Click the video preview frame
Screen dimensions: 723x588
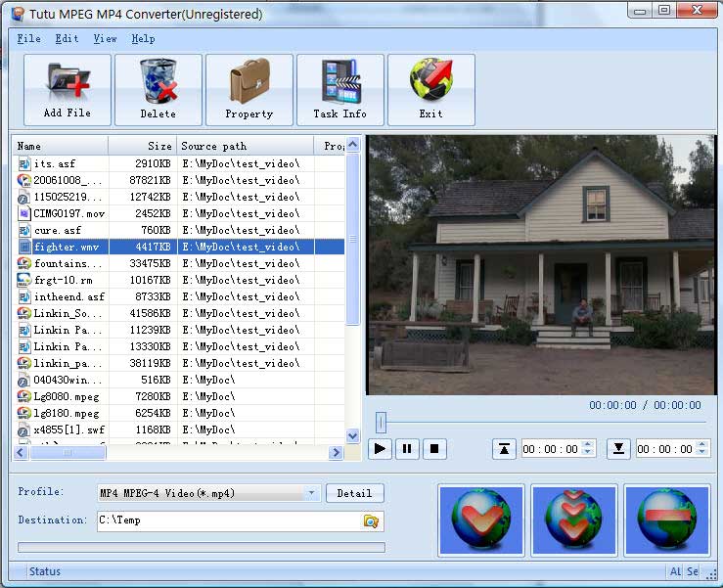click(541, 265)
